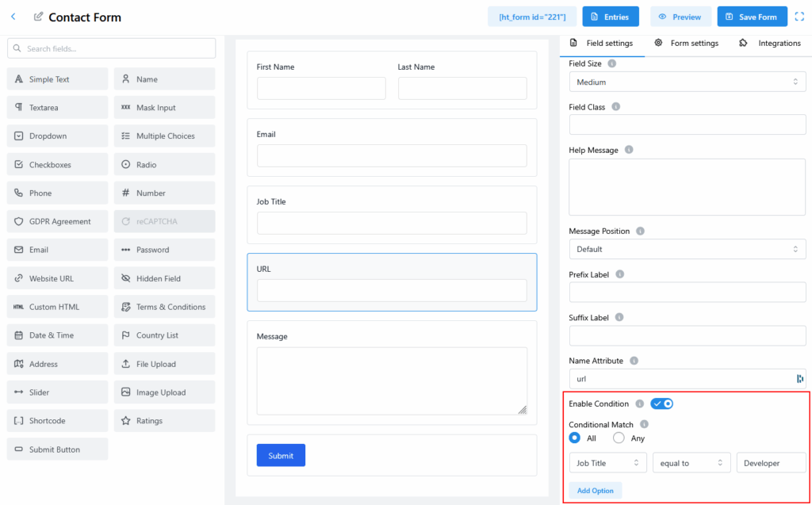Click the edit pencil icon beside Contact Form
This screenshot has width=812, height=505.
(x=38, y=17)
